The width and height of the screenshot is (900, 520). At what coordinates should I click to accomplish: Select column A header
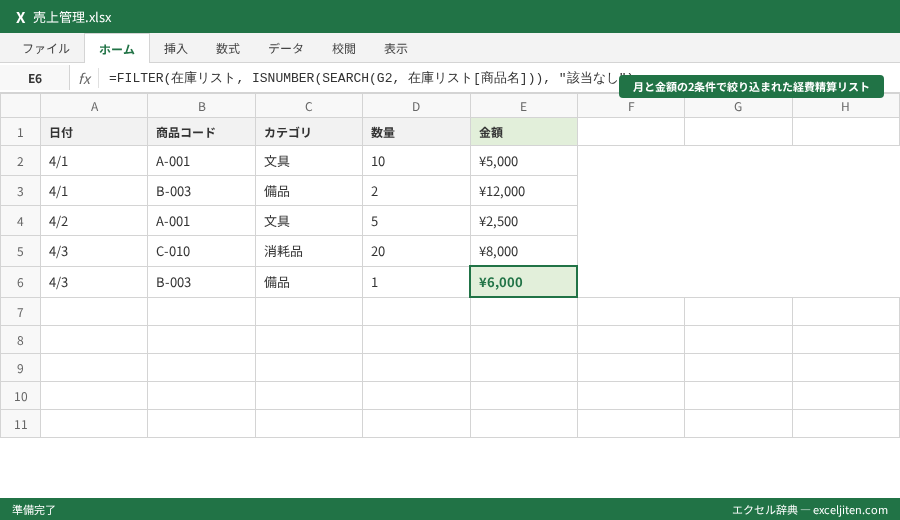click(94, 107)
